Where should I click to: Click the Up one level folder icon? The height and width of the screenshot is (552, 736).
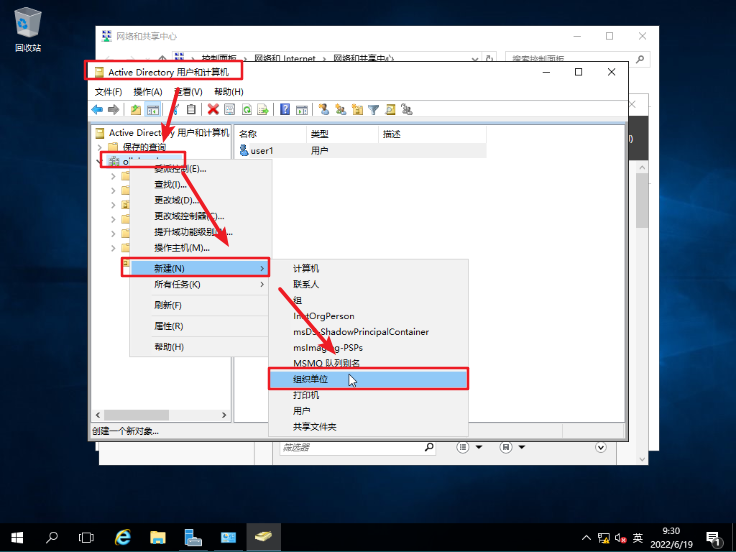[x=136, y=110]
